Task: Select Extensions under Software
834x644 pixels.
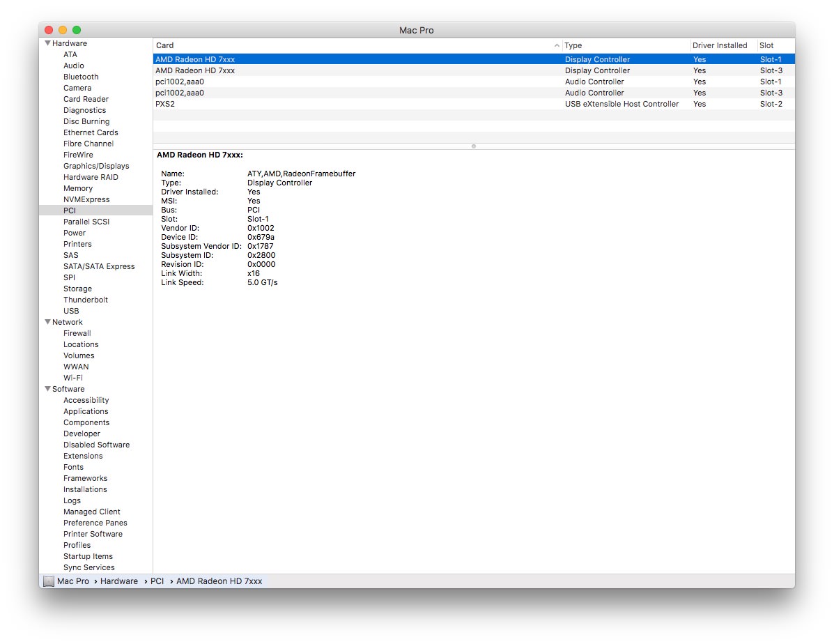Action: coord(83,457)
